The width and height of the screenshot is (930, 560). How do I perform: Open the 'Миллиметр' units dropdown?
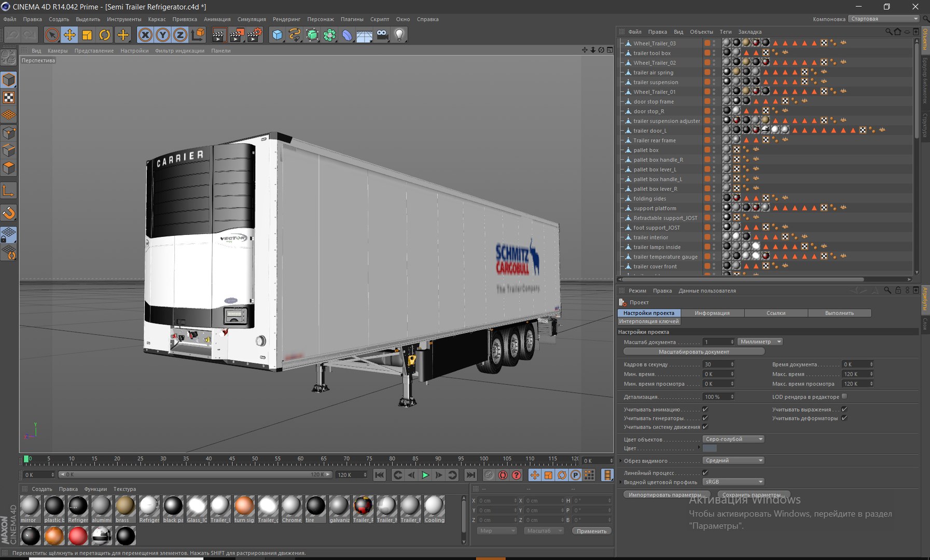(x=760, y=342)
